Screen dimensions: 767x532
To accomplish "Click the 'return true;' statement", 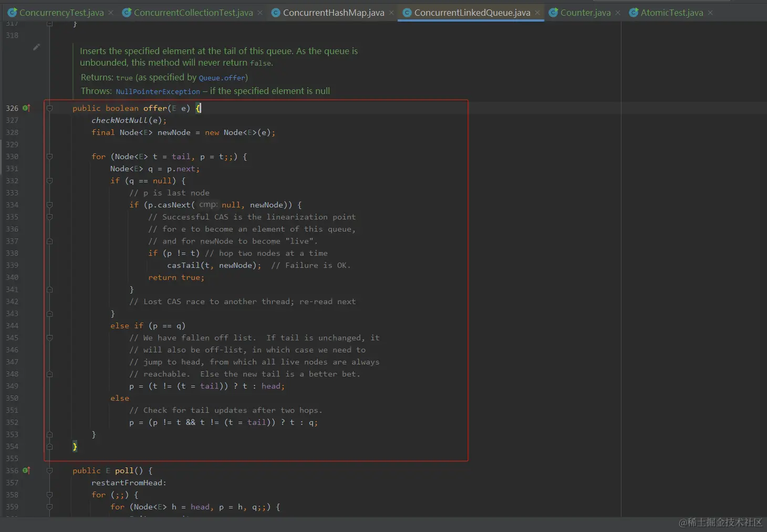I will tap(176, 277).
